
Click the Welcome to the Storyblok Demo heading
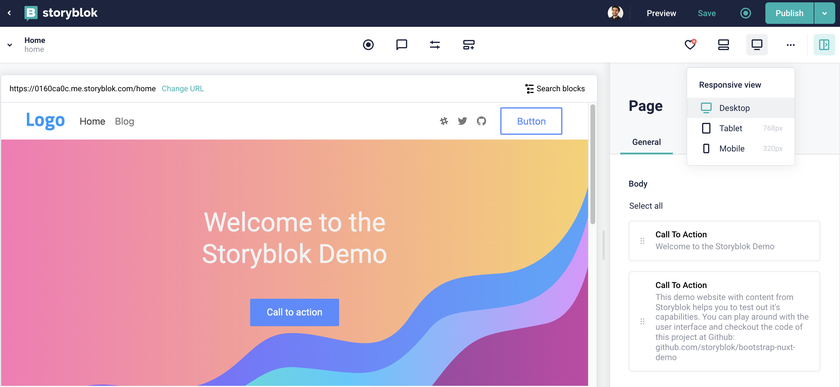tap(295, 238)
